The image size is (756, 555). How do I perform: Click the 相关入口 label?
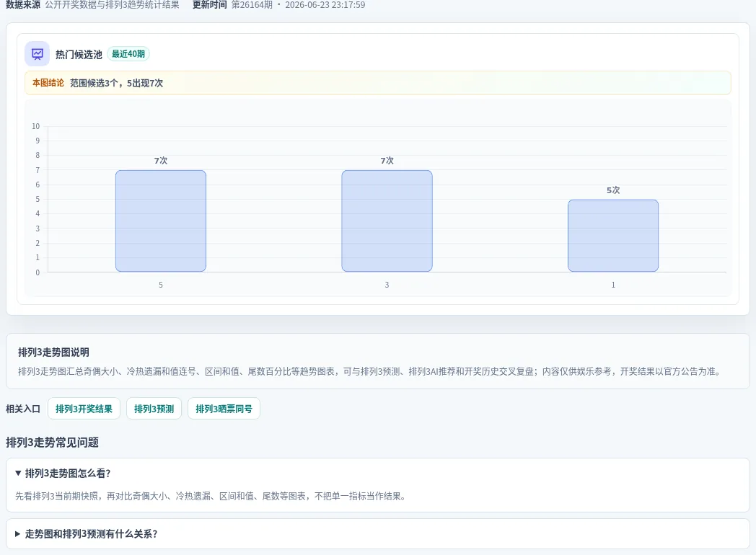click(x=22, y=409)
